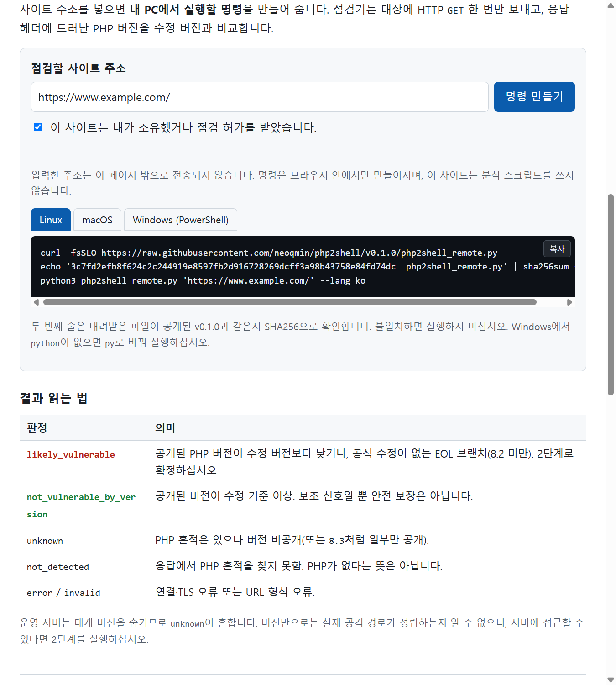Click the not_detected verdict cell
Screen dimensions: 616x685
(x=84, y=566)
